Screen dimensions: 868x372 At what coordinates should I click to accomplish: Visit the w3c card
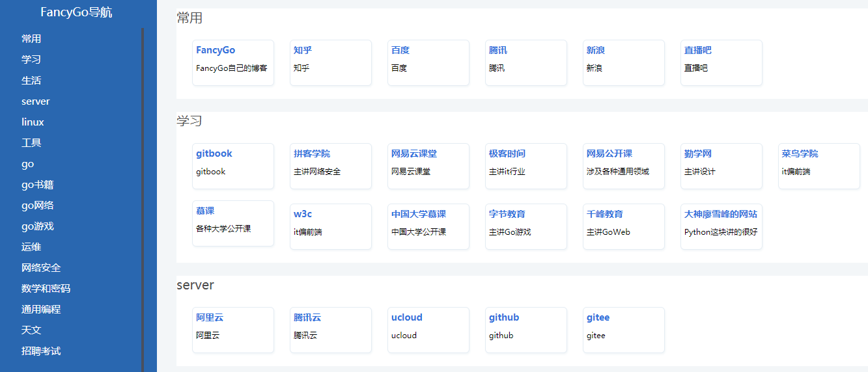331,226
